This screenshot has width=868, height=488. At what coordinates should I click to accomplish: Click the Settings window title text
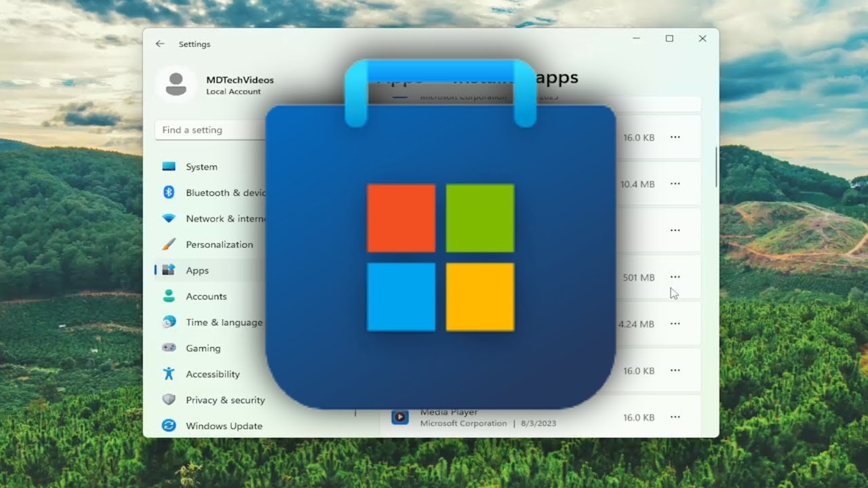pyautogui.click(x=195, y=44)
